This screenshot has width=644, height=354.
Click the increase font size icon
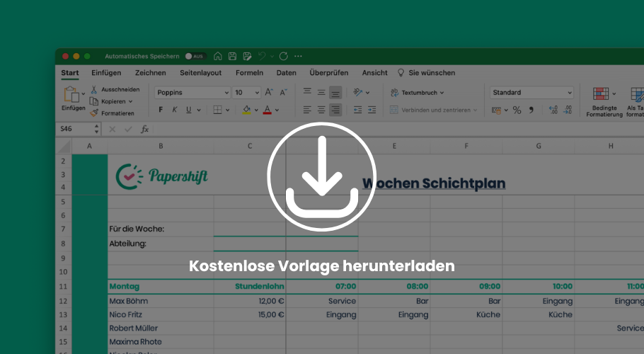tap(268, 93)
